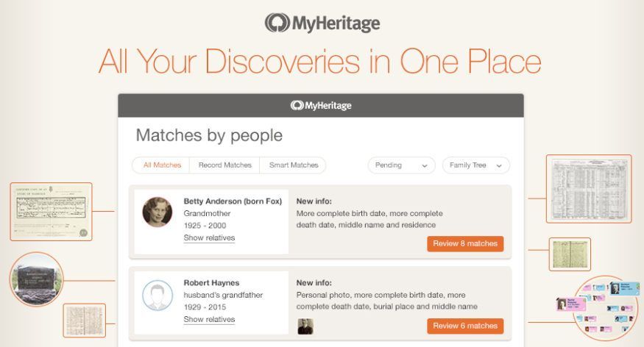Click the MyHeritage logo in gray header bar

pos(321,105)
